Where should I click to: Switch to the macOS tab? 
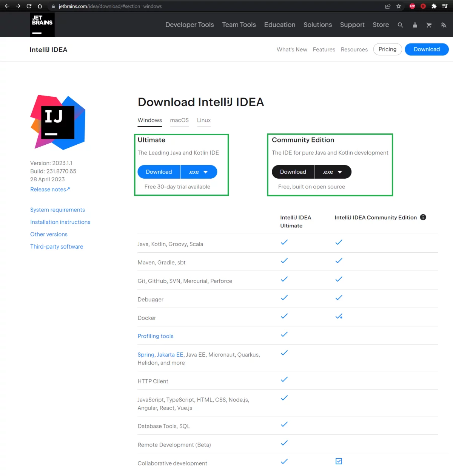179,120
